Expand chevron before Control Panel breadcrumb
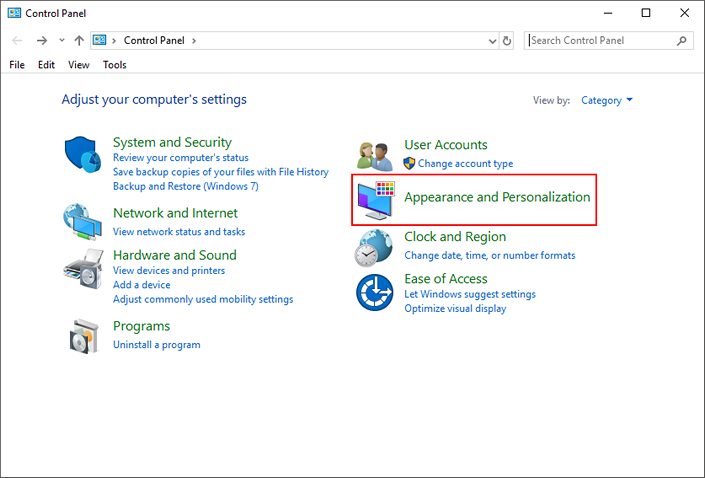Screen dimensions: 705x478 coord(114,40)
